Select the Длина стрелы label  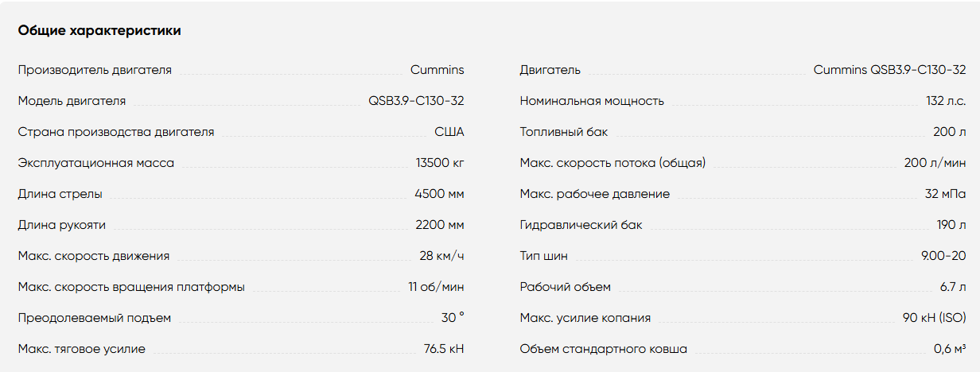pyautogui.click(x=60, y=194)
